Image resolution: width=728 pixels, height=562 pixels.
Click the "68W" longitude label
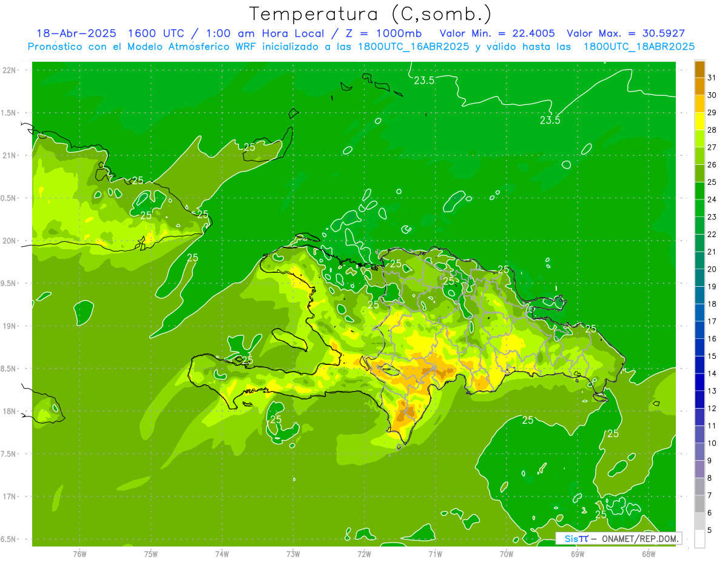(x=649, y=554)
